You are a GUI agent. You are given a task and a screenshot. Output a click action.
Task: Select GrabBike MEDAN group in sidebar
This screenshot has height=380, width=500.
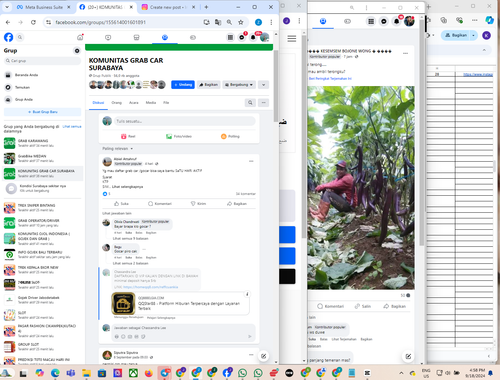click(x=42, y=158)
